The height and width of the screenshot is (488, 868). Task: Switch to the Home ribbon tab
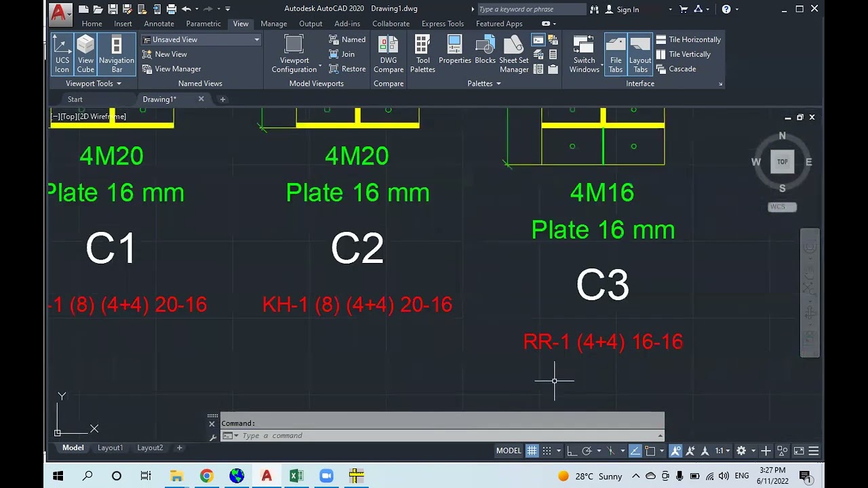pos(92,24)
